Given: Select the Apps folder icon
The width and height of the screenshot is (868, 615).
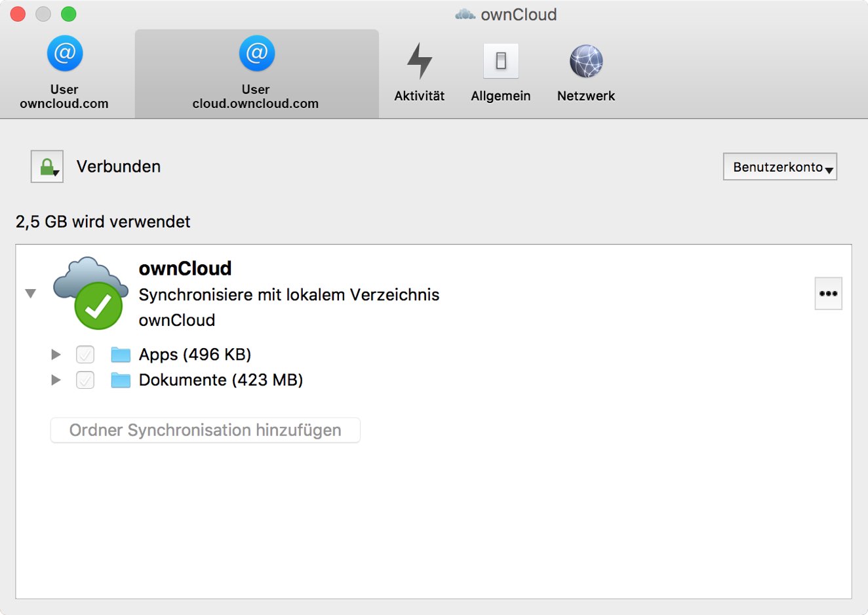Looking at the screenshot, I should (121, 355).
